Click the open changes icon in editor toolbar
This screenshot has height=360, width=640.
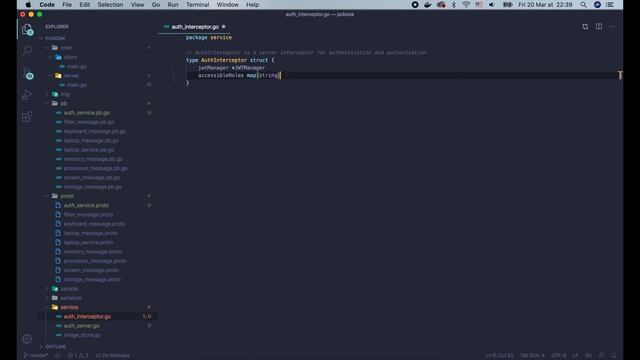click(585, 27)
